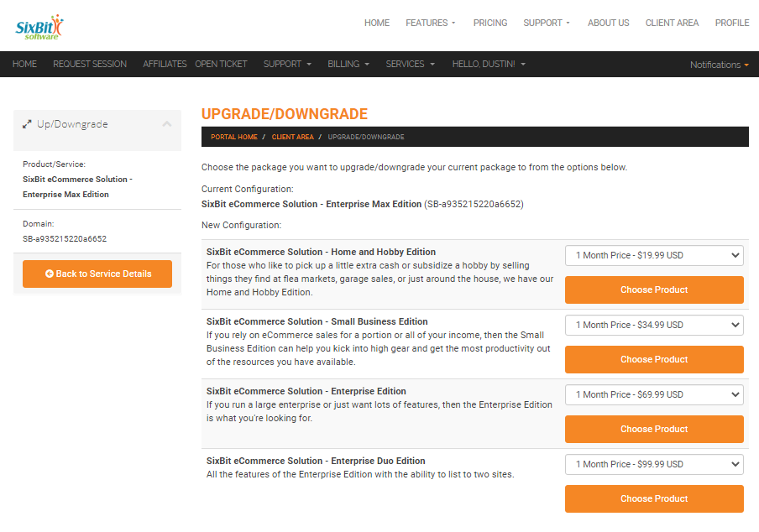
Task: Choose Product for Enterprise Edition
Action: pos(654,429)
